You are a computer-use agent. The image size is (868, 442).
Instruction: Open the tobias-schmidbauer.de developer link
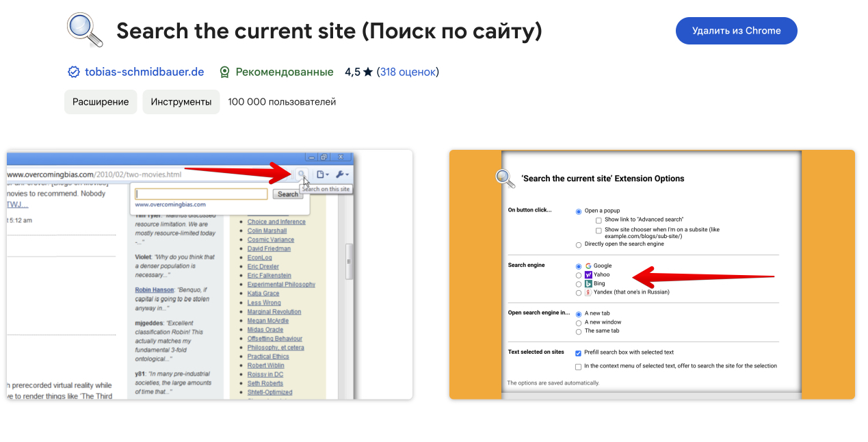click(x=144, y=72)
